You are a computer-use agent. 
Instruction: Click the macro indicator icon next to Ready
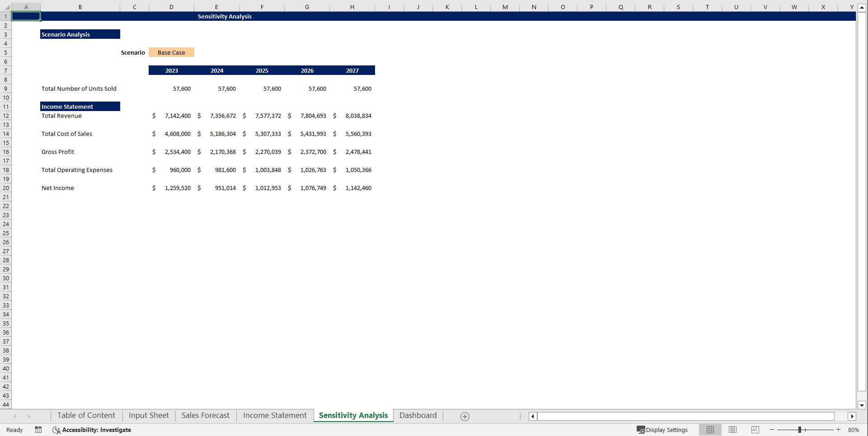(38, 430)
